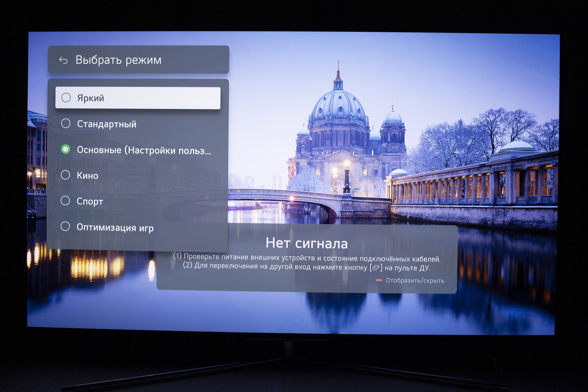Click the Нет сигнала heading
The image size is (588, 392).
tap(307, 243)
